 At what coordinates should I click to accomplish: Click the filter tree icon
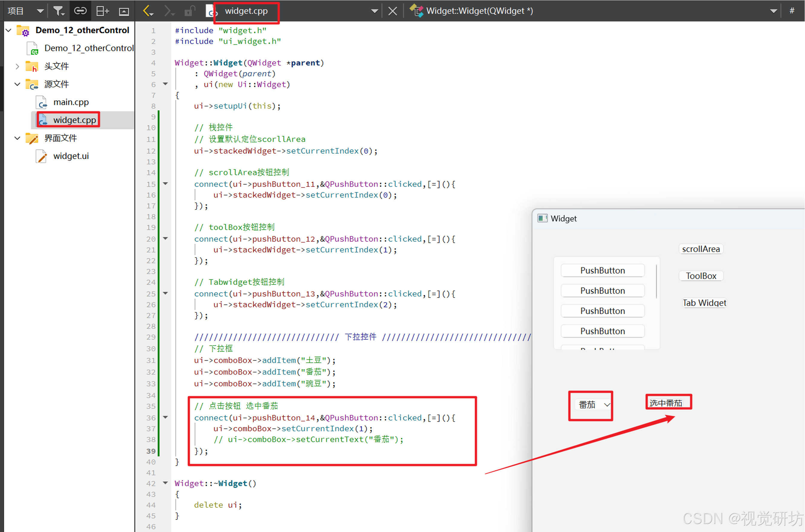click(x=59, y=11)
